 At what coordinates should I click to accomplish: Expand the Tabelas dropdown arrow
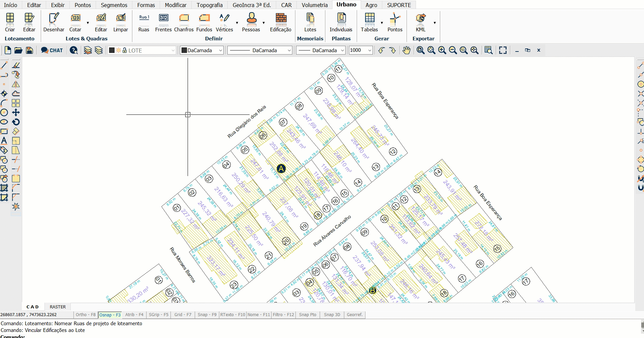click(382, 23)
